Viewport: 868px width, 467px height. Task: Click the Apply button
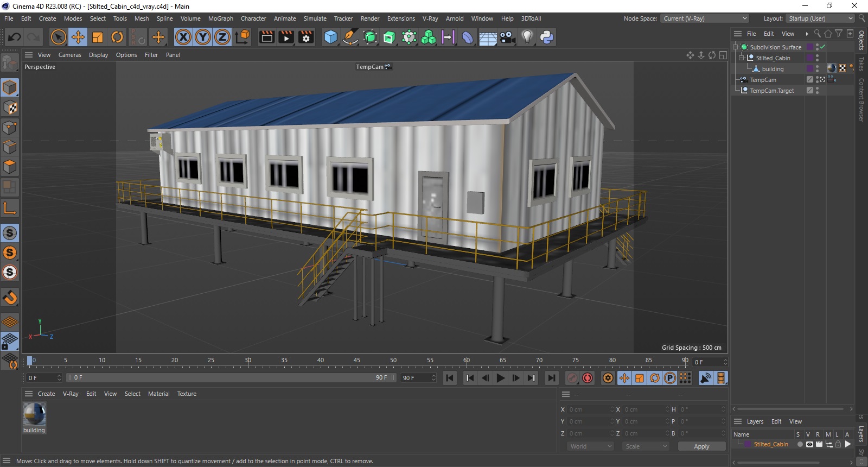point(701,446)
